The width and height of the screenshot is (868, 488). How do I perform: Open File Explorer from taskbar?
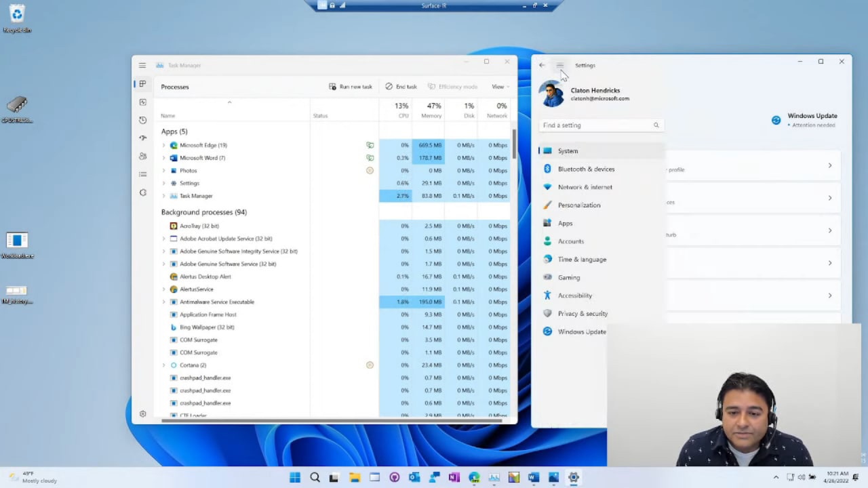pyautogui.click(x=355, y=477)
